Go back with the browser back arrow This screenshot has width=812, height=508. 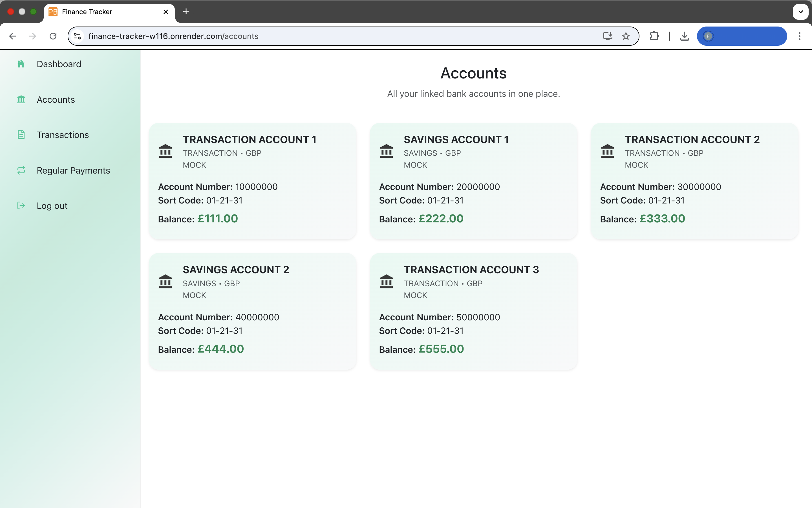tap(12, 36)
